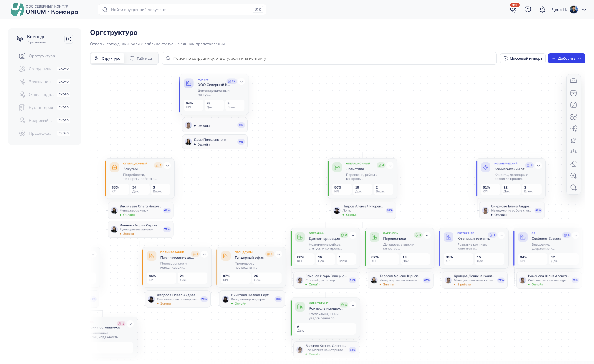Open the notifications bell
Screen dimensions: 594x364
(x=542, y=10)
